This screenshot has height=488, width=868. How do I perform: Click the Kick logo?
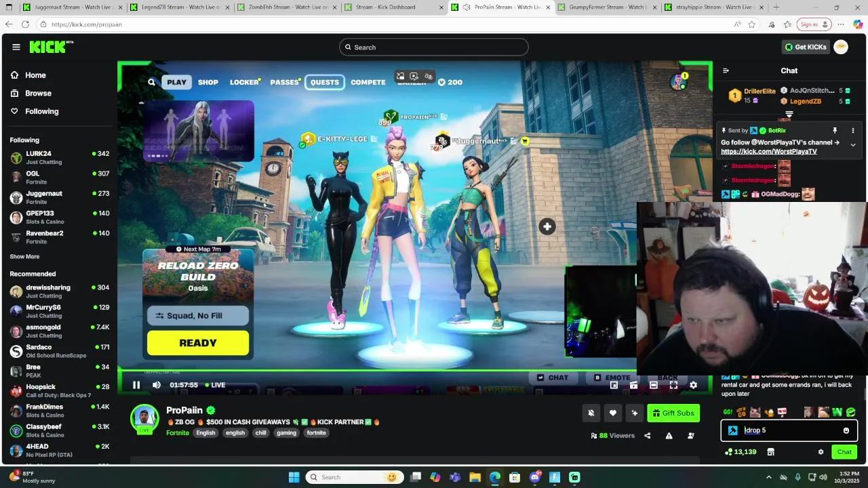tap(51, 47)
